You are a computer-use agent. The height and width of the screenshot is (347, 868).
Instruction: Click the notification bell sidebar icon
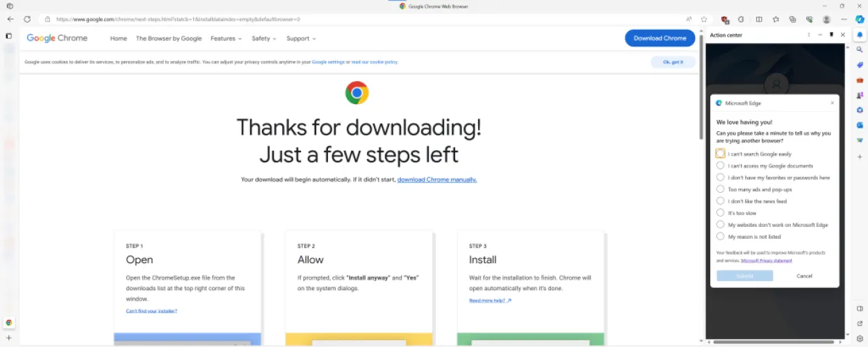860,35
